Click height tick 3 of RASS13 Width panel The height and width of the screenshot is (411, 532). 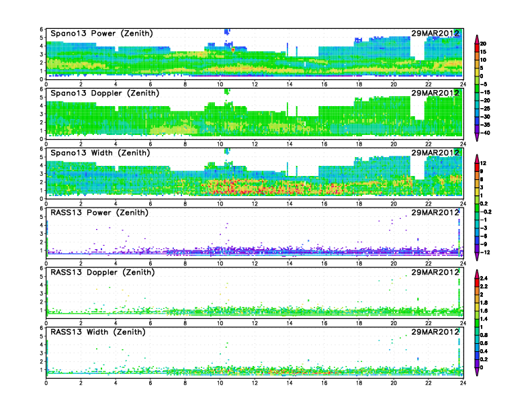click(x=42, y=353)
